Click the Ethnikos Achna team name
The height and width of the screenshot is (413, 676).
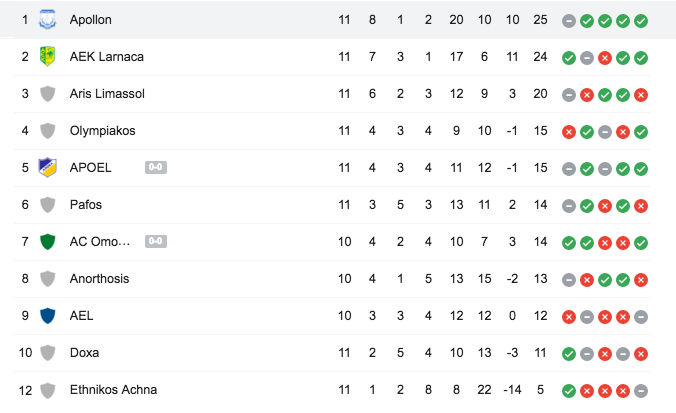point(113,390)
